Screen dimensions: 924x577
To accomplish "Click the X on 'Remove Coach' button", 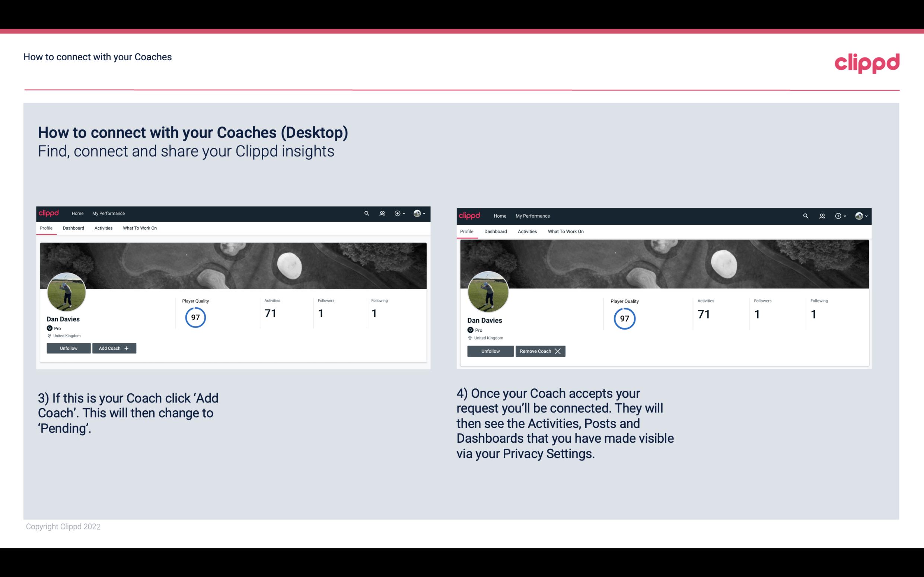I will coord(557,351).
